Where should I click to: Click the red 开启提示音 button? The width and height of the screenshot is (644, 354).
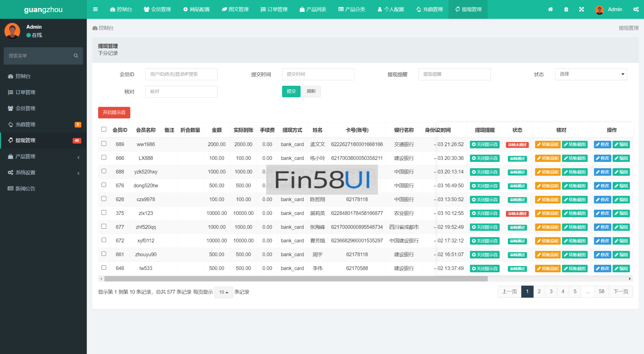point(114,112)
